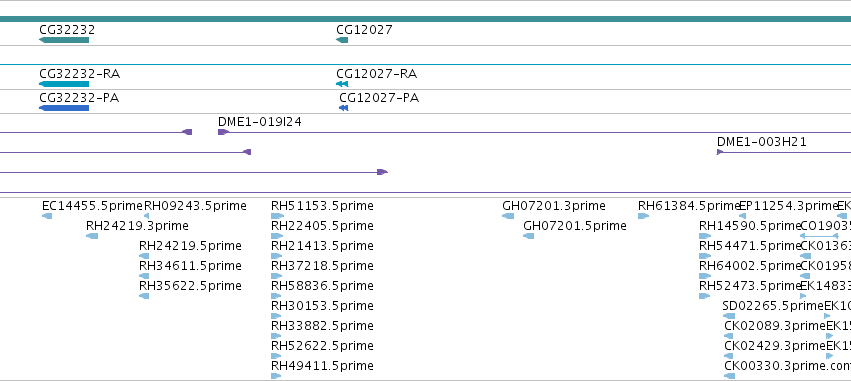Screen dimensions: 851x381
Task: Click the blue CG12027-PA arrow glyph
Action: click(344, 108)
